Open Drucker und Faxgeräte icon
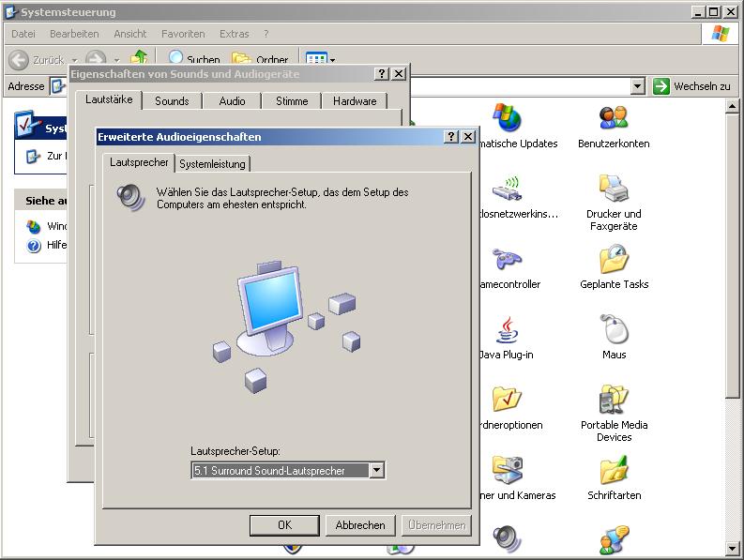The height and width of the screenshot is (560, 744). [x=614, y=189]
